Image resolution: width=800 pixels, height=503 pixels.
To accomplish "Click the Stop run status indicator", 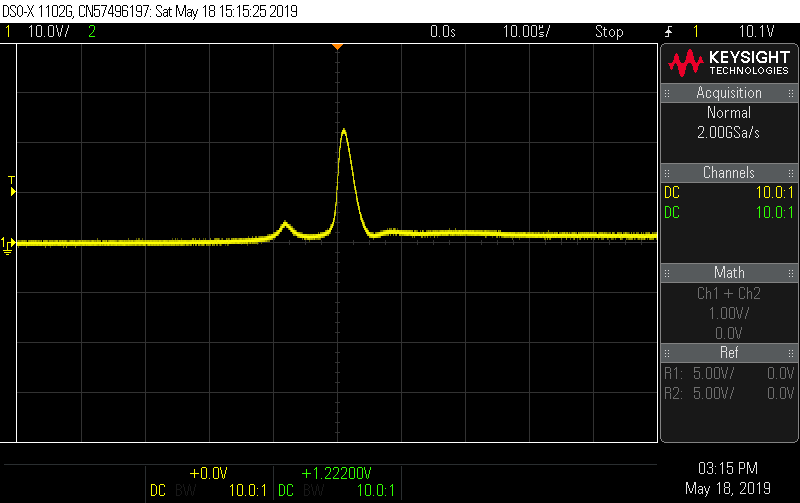I will (x=609, y=32).
